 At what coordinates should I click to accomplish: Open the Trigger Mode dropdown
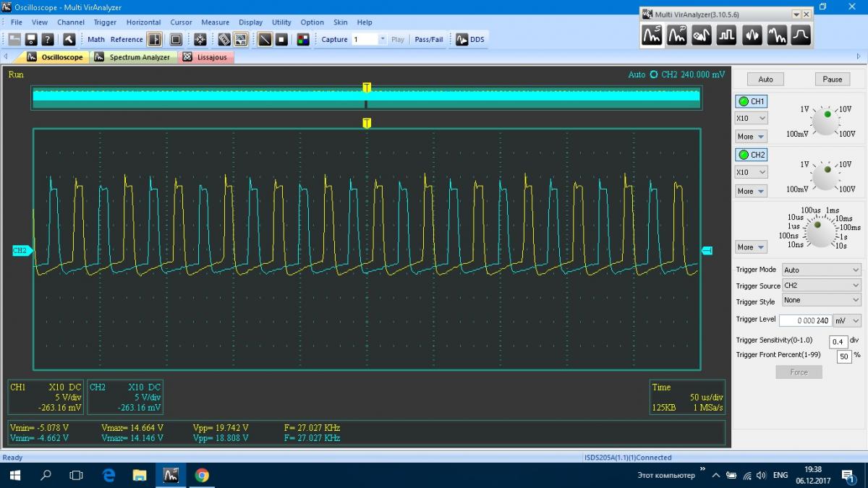point(822,270)
